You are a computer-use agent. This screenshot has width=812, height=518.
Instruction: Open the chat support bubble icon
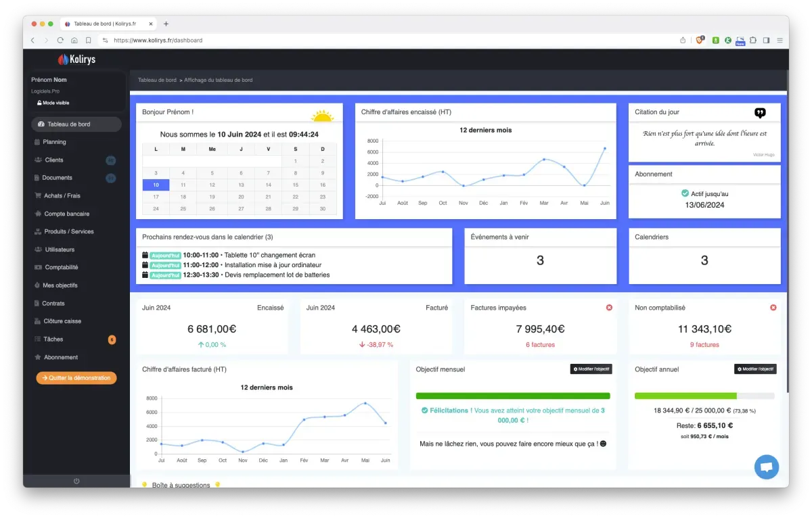tap(766, 467)
